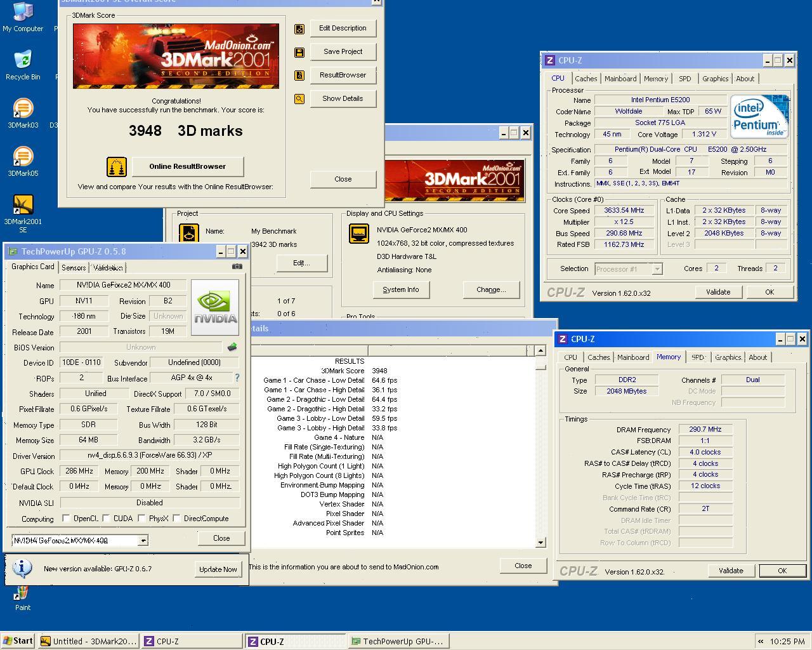Click the GPU-Z update info icon
This screenshot has height=650, width=812.
click(22, 567)
